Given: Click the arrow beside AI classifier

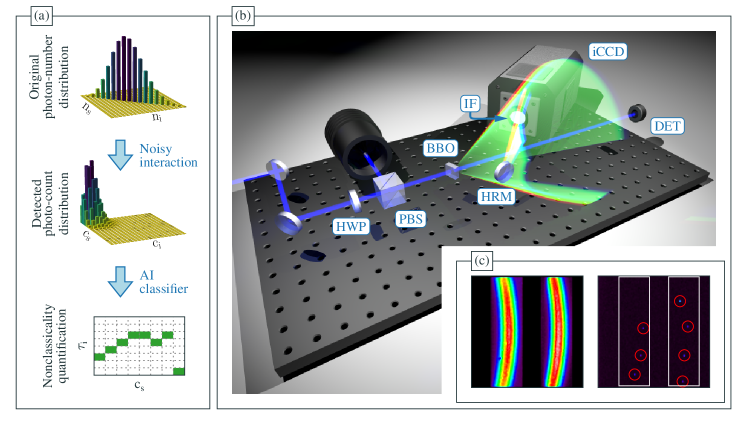Looking at the screenshot, I should click(x=120, y=281).
